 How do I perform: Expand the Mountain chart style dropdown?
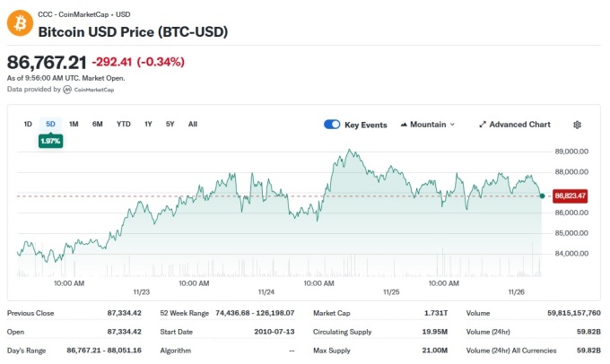(x=452, y=125)
